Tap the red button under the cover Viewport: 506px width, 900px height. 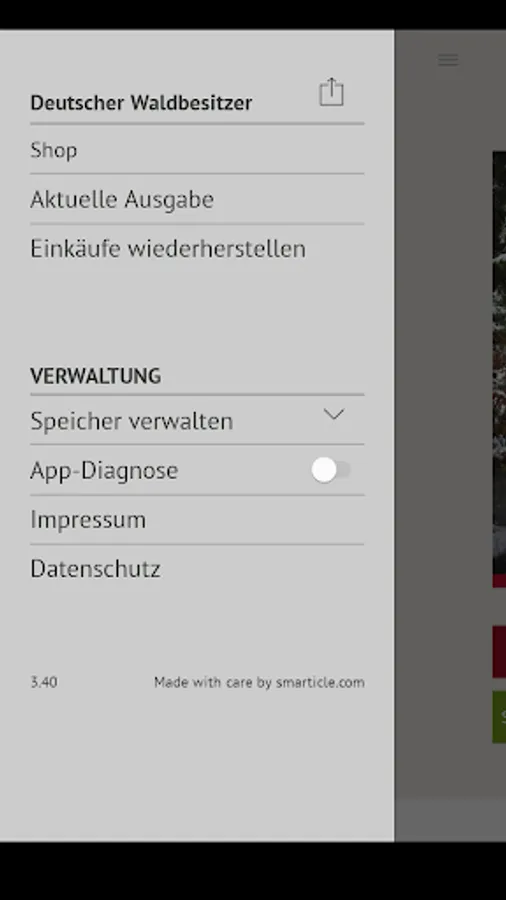tap(499, 652)
